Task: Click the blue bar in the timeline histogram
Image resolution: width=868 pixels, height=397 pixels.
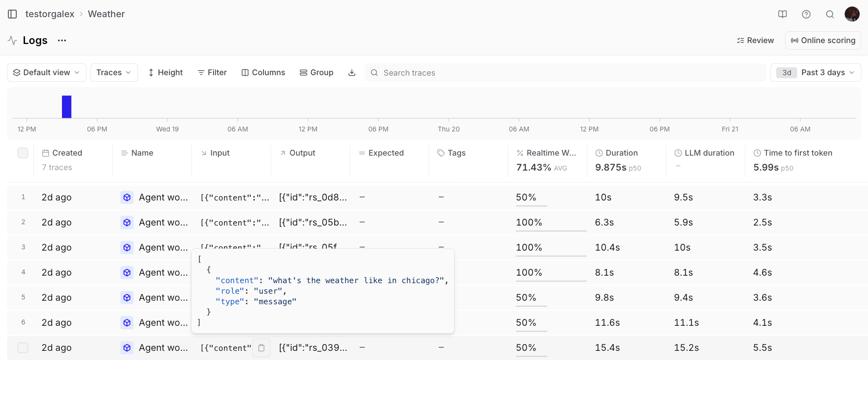Action: tap(67, 107)
